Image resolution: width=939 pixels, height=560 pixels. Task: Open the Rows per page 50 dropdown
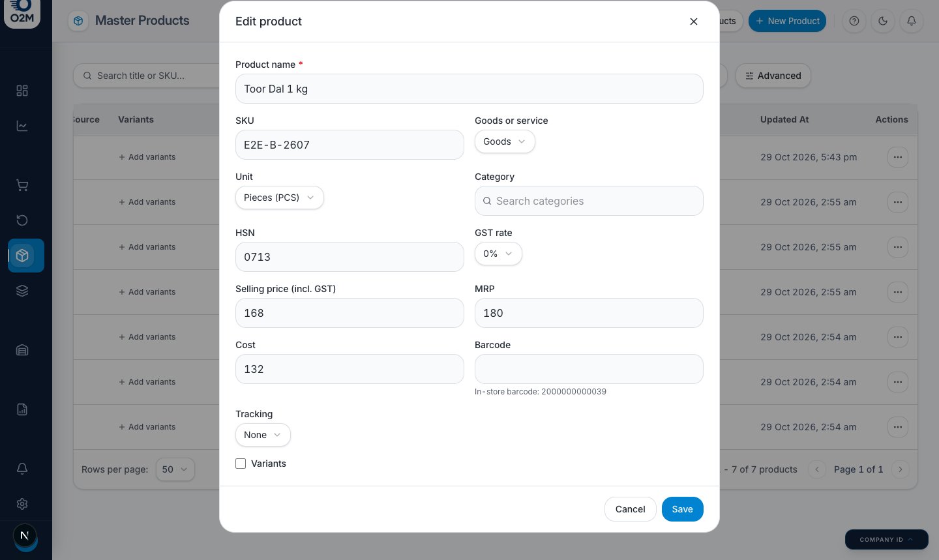(175, 469)
